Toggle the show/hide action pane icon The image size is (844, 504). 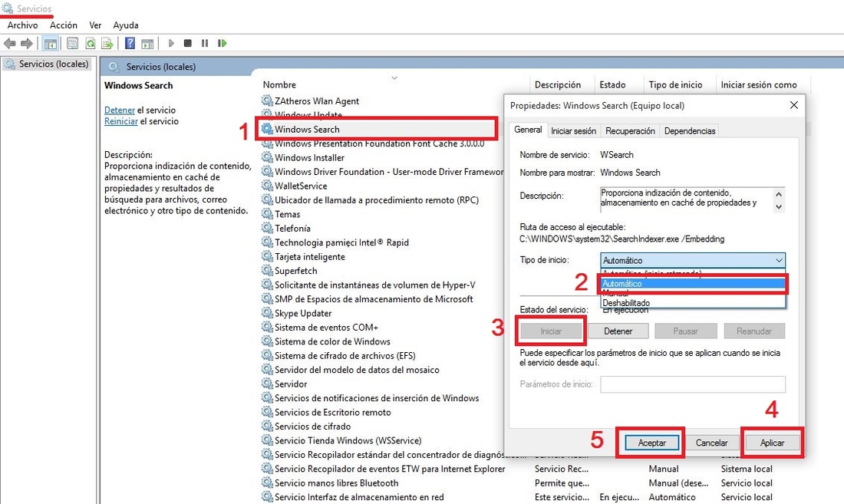pos(147,44)
